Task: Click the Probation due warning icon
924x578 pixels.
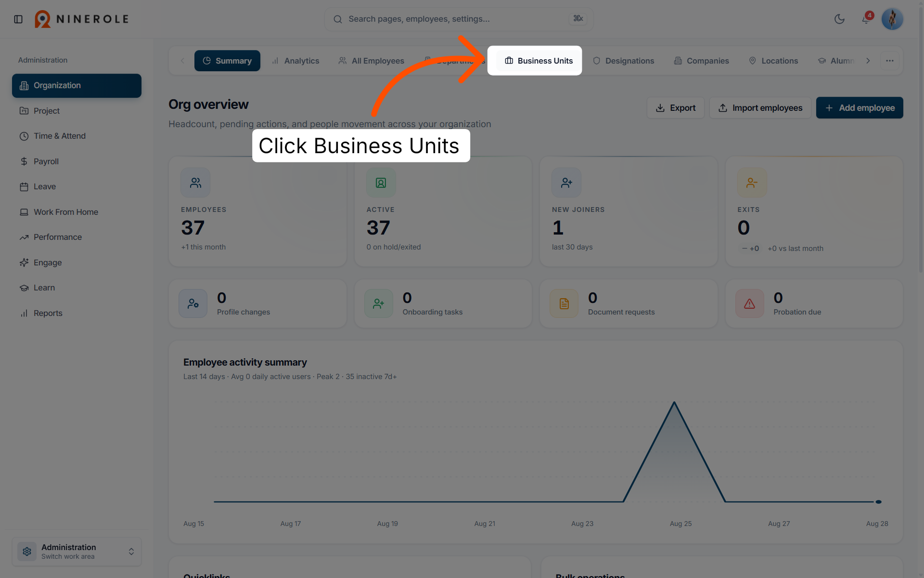Action: pyautogui.click(x=750, y=303)
